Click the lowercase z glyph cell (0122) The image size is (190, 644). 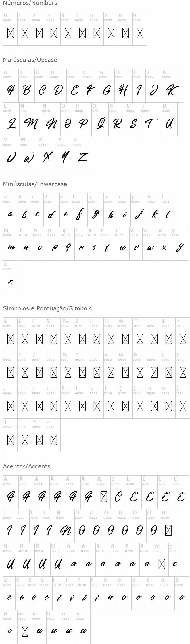coord(10,277)
